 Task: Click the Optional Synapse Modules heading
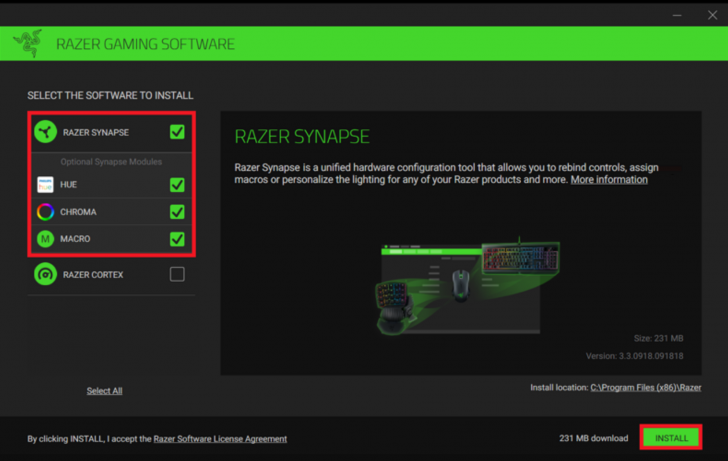pos(111,162)
